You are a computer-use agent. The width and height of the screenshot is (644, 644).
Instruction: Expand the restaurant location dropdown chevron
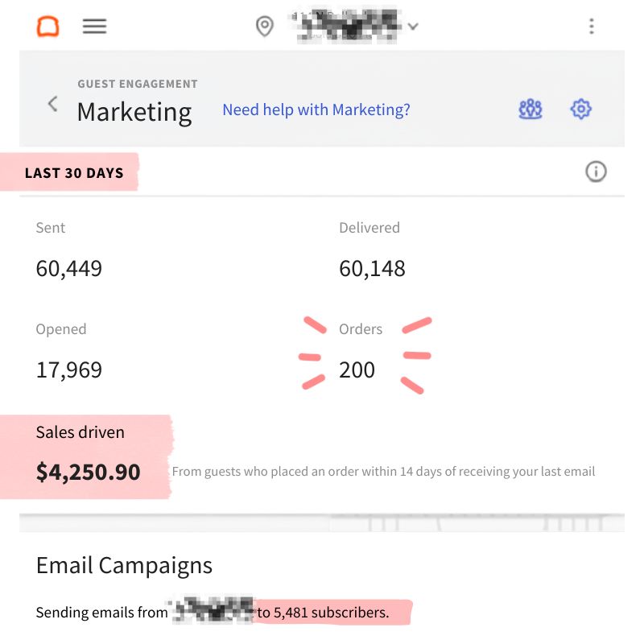[x=413, y=27]
